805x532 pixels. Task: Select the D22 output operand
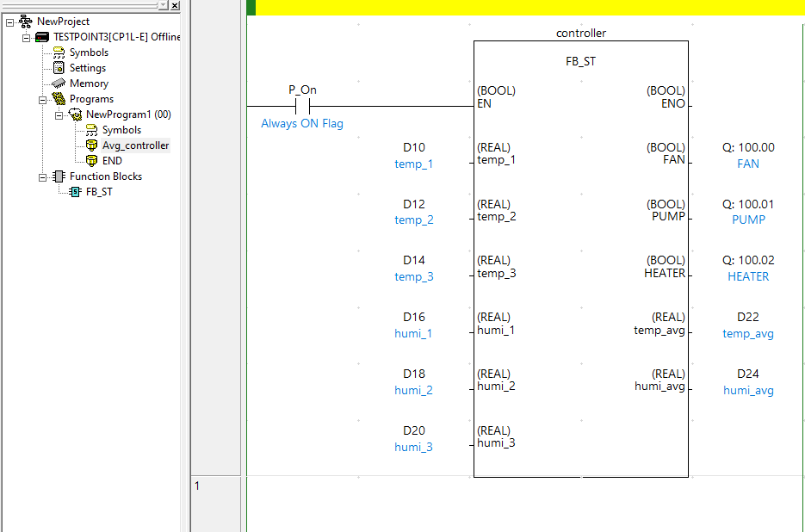748,317
